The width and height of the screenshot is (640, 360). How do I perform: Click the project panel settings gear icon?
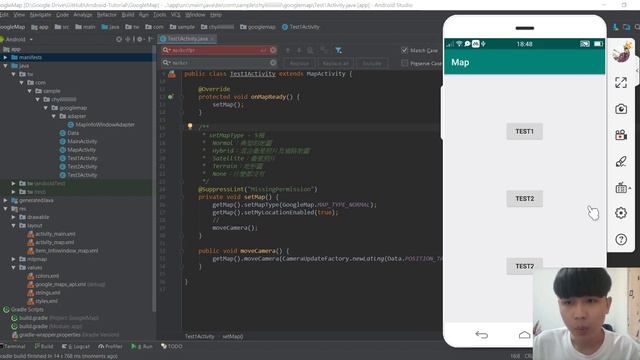[140, 39]
